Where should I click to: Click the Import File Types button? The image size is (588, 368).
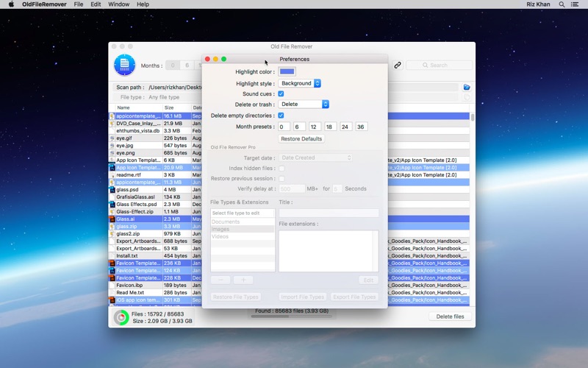302,297
